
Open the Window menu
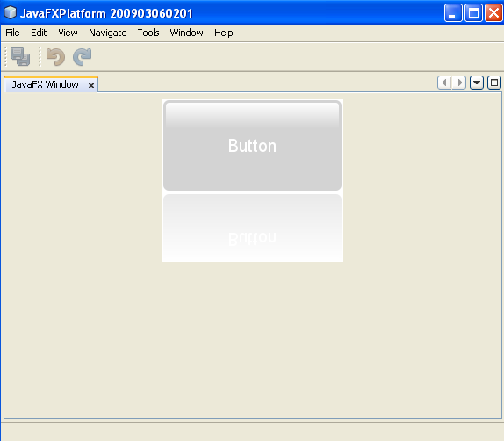pos(186,33)
